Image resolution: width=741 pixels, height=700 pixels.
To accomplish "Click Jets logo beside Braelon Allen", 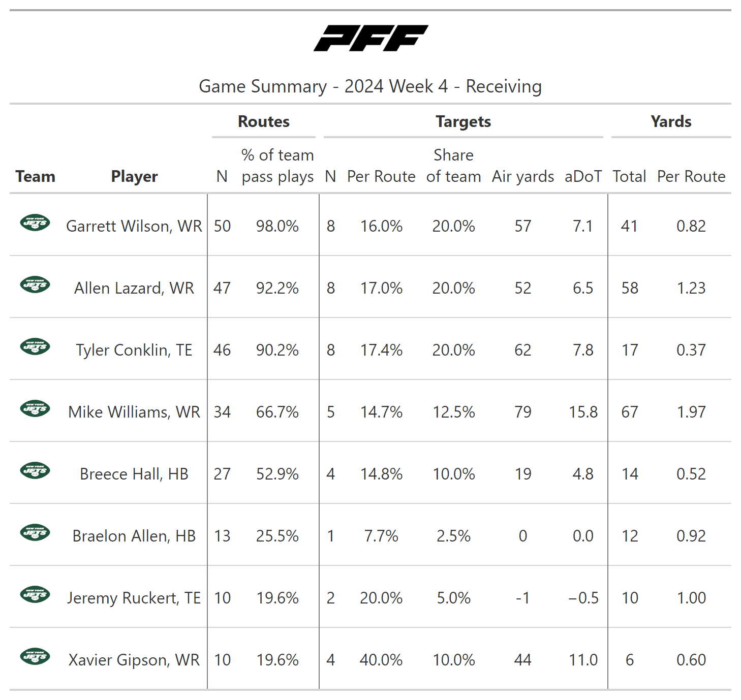I will [x=35, y=532].
